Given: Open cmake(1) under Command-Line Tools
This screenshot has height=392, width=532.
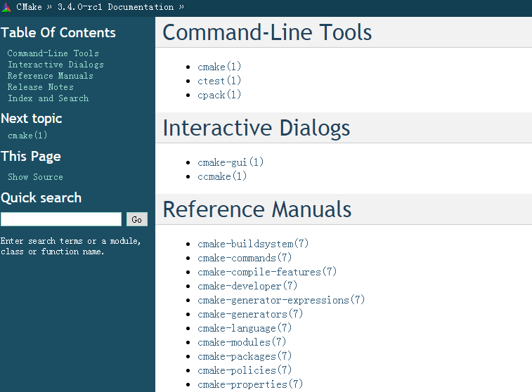Looking at the screenshot, I should point(219,67).
